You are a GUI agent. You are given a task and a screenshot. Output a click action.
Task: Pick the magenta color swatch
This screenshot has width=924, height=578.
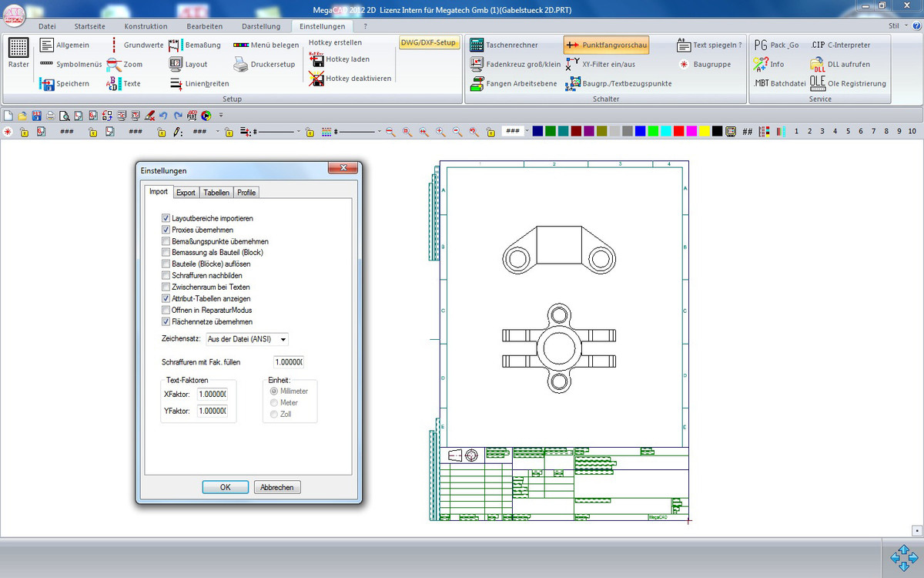(691, 132)
